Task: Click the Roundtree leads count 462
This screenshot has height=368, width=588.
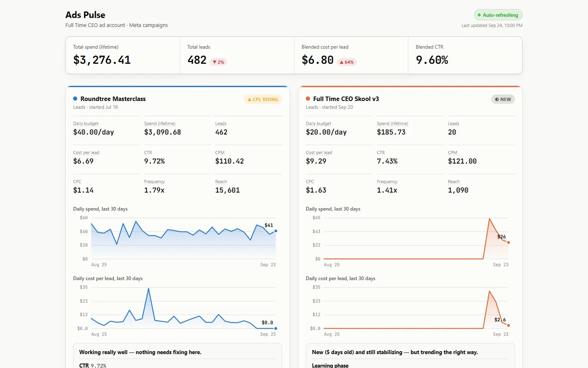Action: pos(221,132)
